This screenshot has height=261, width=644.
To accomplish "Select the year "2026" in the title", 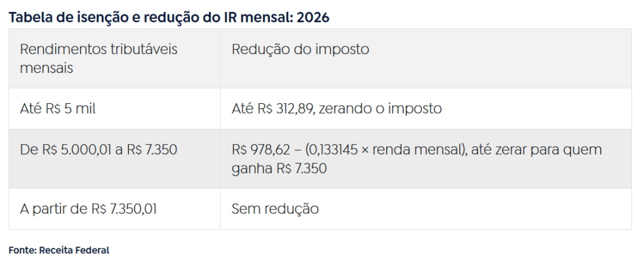I will pyautogui.click(x=313, y=17).
